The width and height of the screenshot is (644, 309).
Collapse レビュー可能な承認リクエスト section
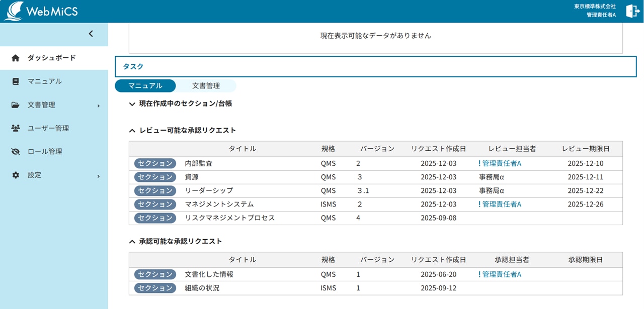point(132,131)
